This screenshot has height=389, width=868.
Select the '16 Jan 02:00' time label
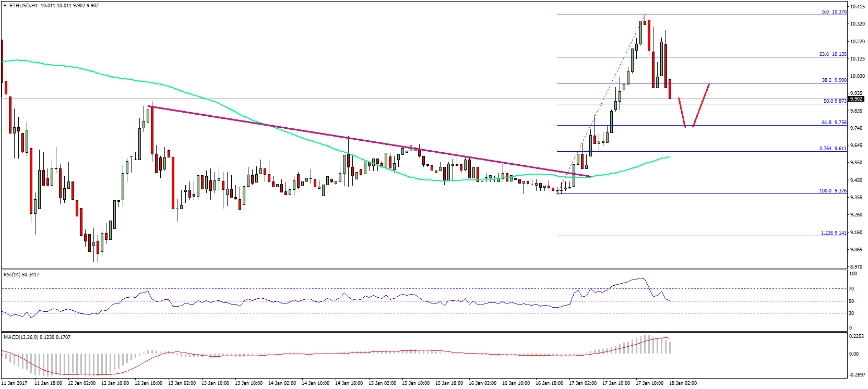[x=483, y=383]
